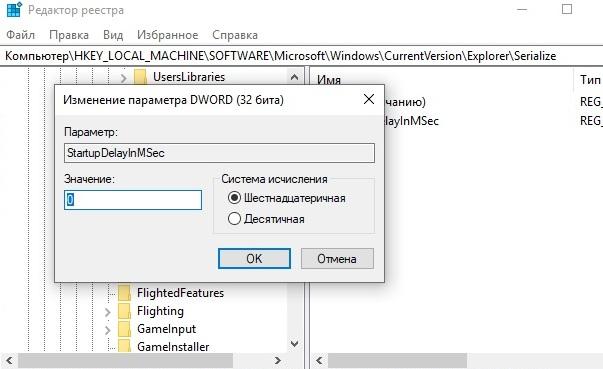Click the GameInstaller folder icon
The height and width of the screenshot is (369, 603).
124,347
